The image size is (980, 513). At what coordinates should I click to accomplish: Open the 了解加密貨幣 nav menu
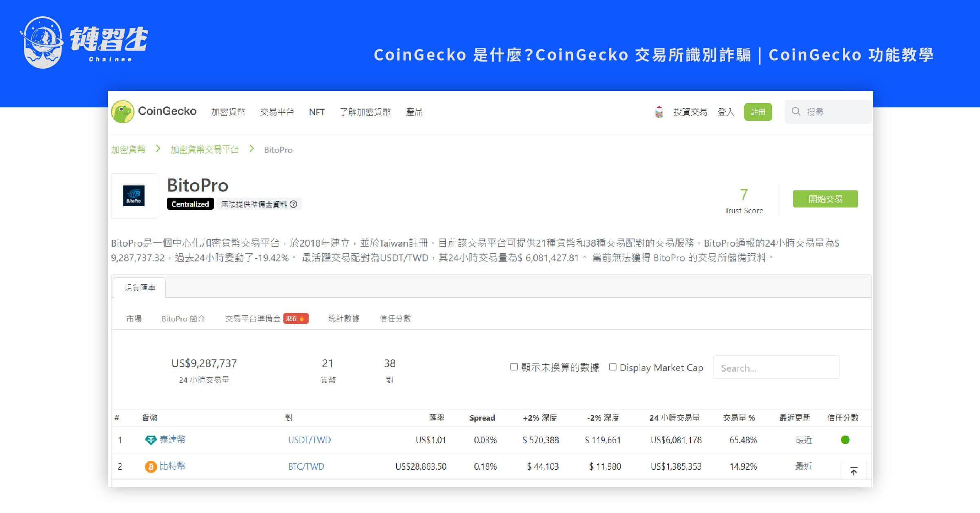(365, 112)
